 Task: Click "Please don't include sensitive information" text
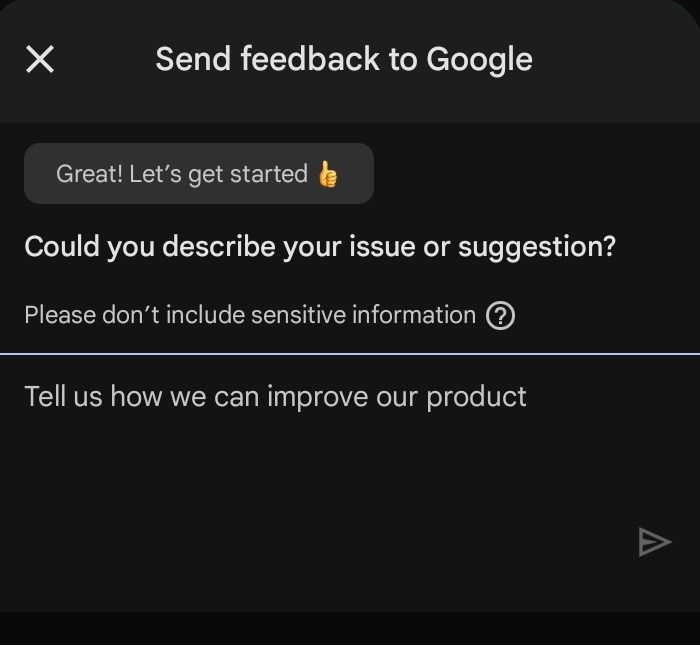click(x=250, y=316)
